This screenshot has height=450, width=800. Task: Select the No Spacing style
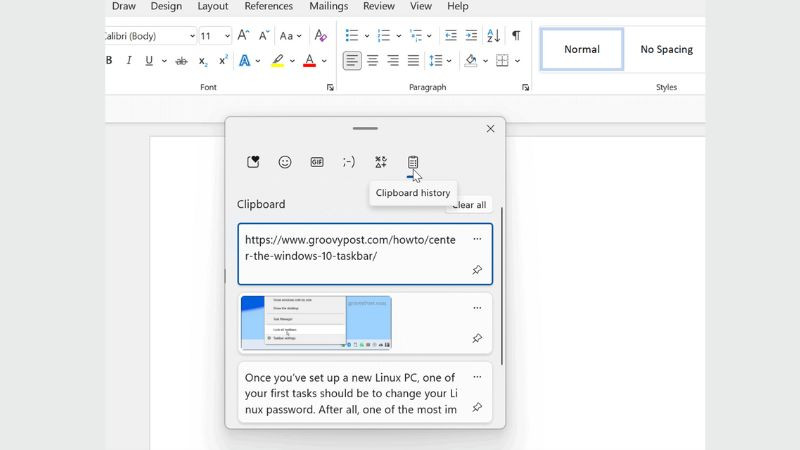(666, 49)
